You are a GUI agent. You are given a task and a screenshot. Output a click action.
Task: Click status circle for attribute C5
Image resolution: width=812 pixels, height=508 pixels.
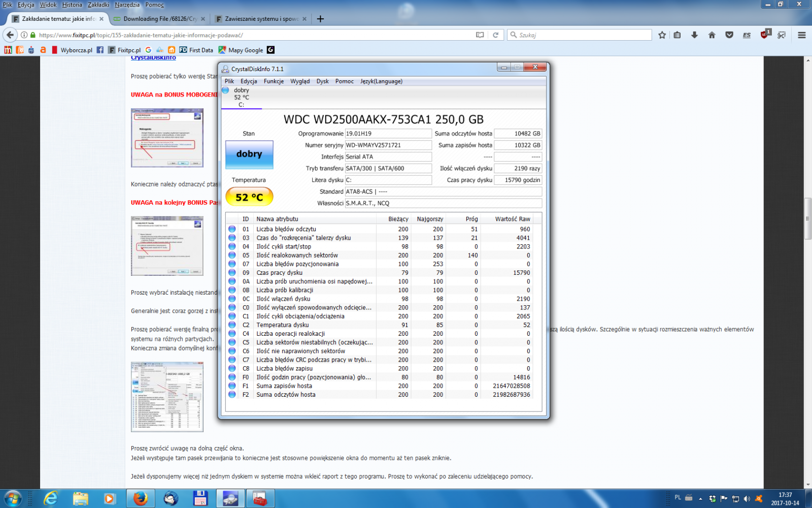pyautogui.click(x=232, y=342)
